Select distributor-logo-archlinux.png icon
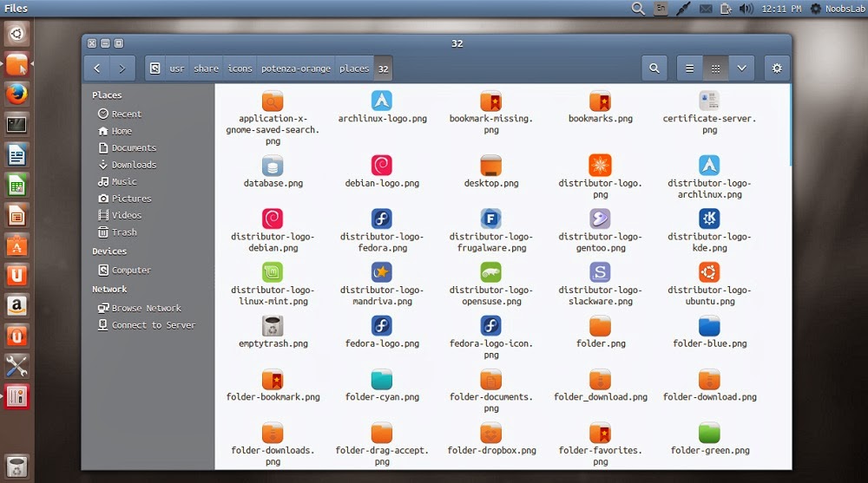Image resolution: width=868 pixels, height=483 pixels. pyautogui.click(x=709, y=166)
